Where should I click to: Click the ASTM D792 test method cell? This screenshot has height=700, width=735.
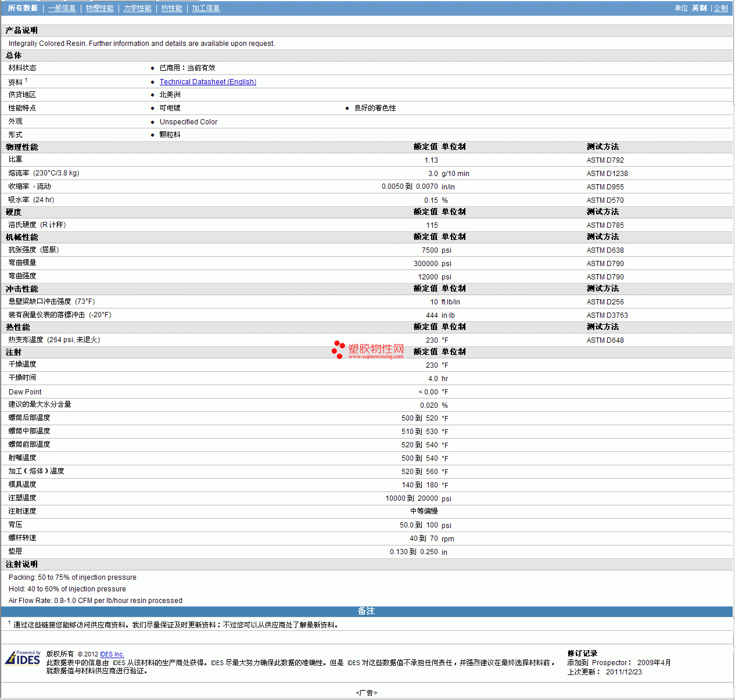coord(605,160)
